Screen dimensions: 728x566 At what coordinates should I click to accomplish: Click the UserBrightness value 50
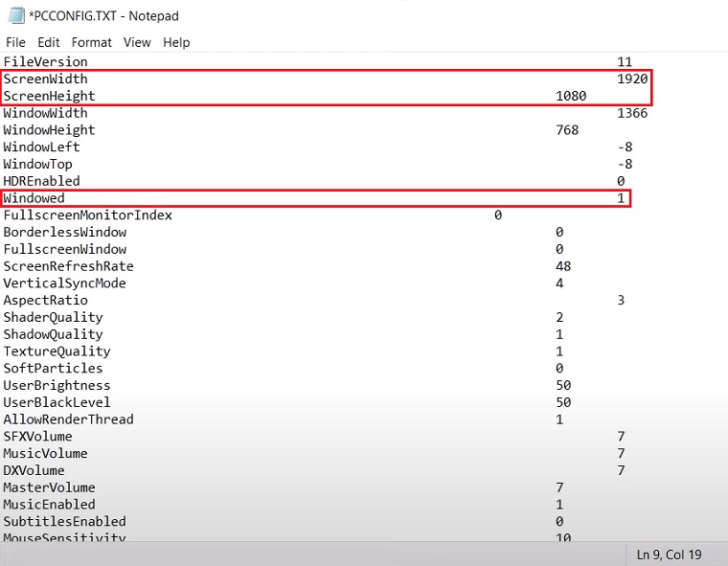click(563, 385)
